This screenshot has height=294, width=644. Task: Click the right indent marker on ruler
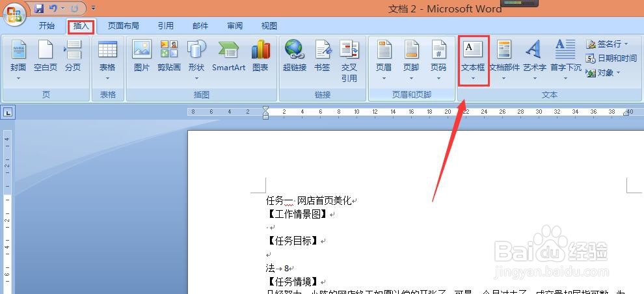pyautogui.click(x=626, y=113)
